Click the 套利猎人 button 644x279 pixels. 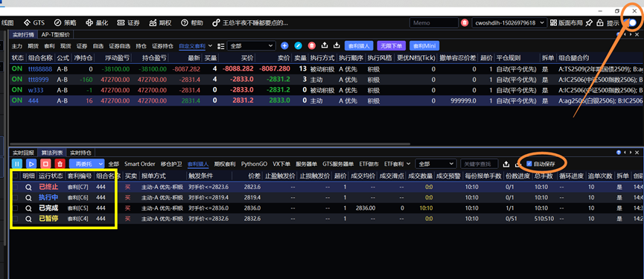359,45
